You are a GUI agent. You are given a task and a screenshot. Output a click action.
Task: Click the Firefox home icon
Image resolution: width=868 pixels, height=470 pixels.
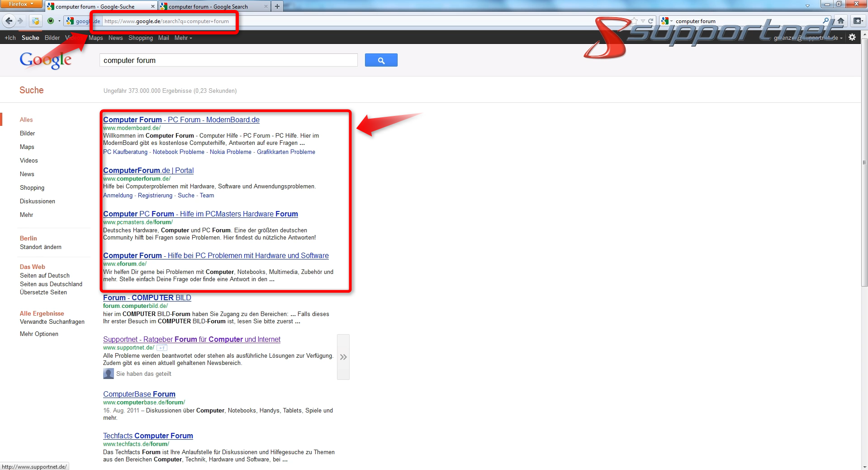click(840, 21)
